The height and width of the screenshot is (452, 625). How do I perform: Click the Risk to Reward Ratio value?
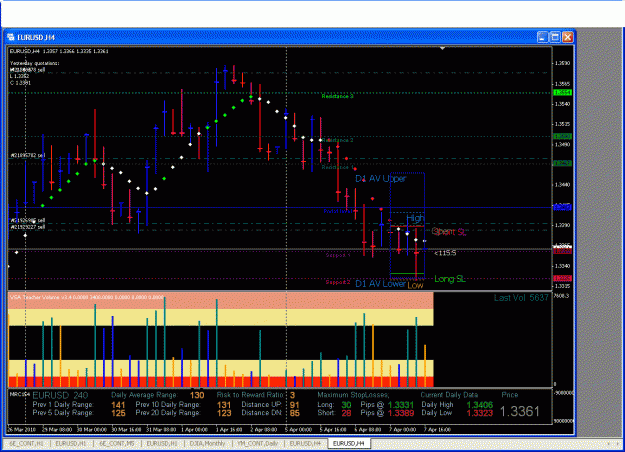(x=293, y=395)
